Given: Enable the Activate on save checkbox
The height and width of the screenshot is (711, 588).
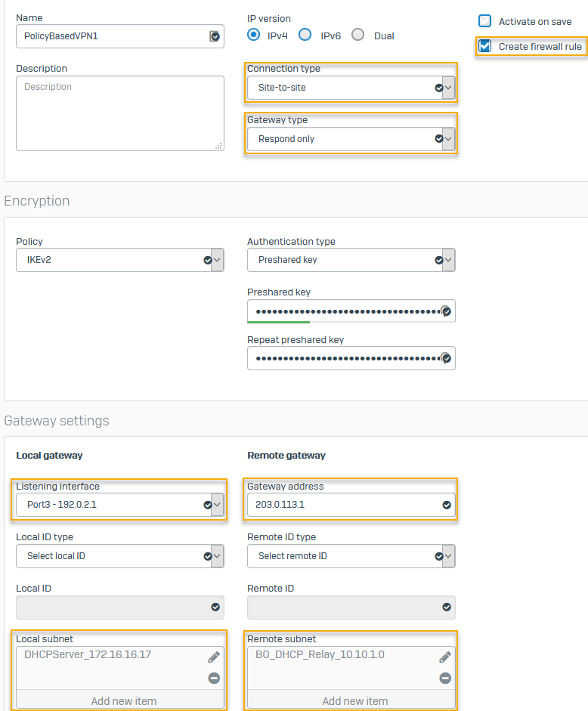Looking at the screenshot, I should (485, 21).
